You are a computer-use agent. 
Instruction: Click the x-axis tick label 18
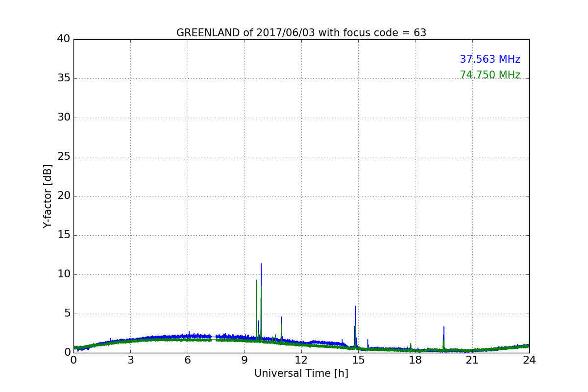point(415,360)
